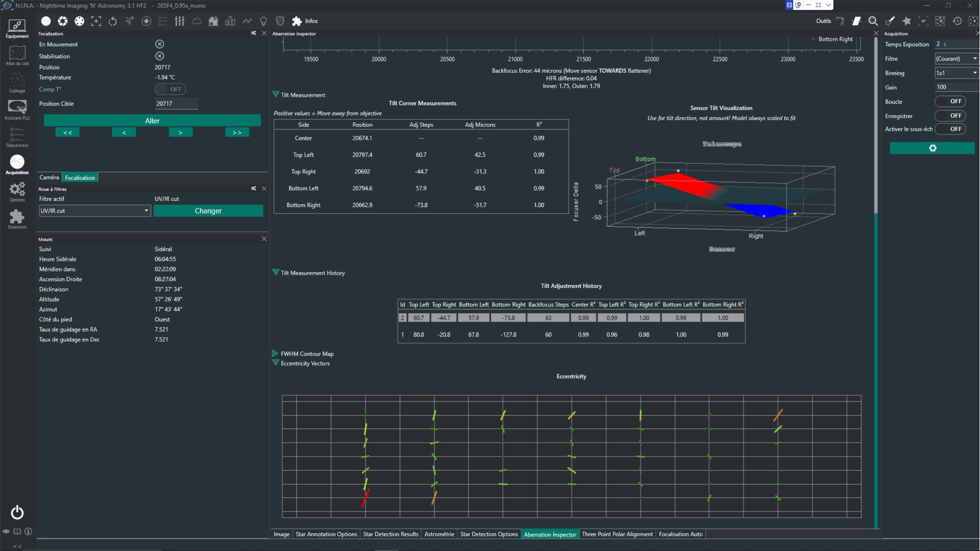Switch to the Star Detection Results tab

pos(390,534)
